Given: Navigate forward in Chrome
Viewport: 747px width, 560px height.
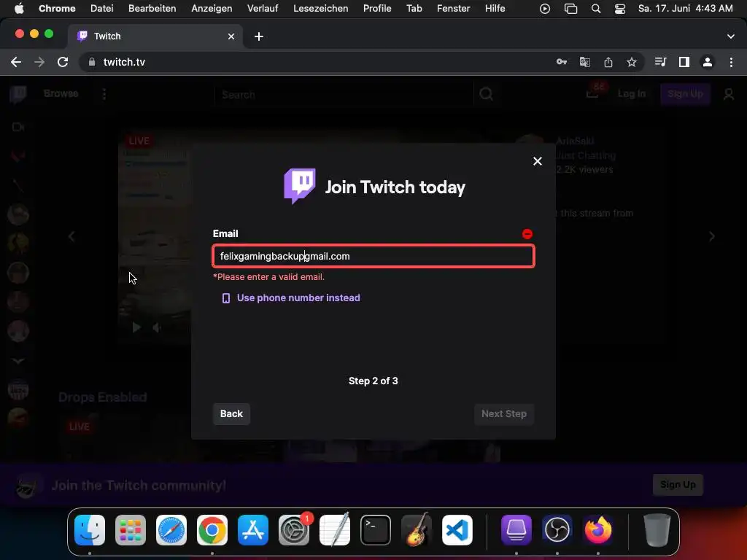Looking at the screenshot, I should coord(39,62).
